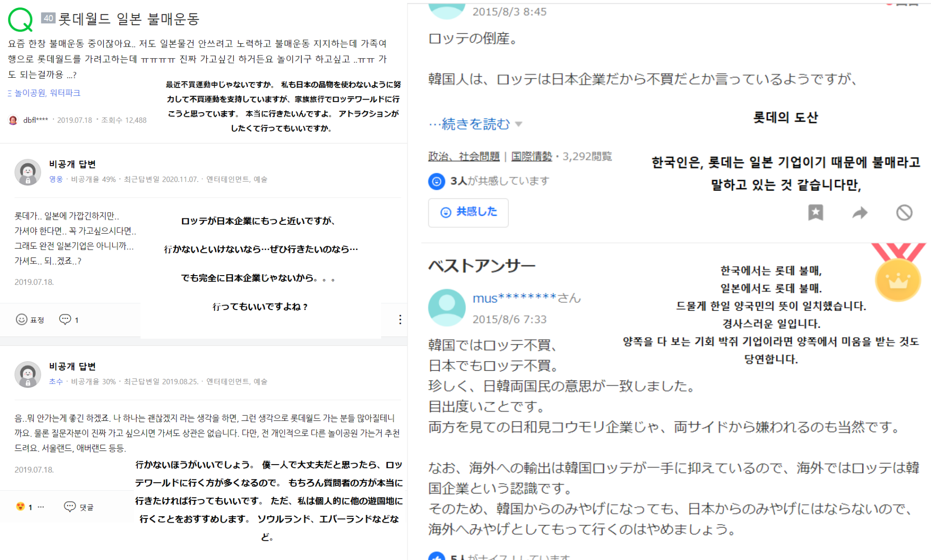Click 놀이공원, 워터파크 tag link
The width and height of the screenshot is (931, 560).
pos(47,93)
